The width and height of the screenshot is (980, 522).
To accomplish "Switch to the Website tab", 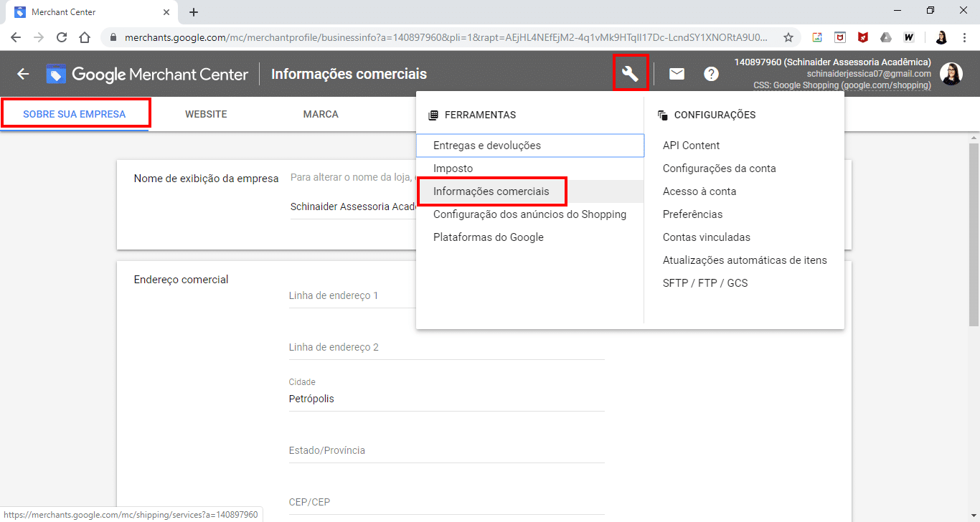I will pos(206,114).
